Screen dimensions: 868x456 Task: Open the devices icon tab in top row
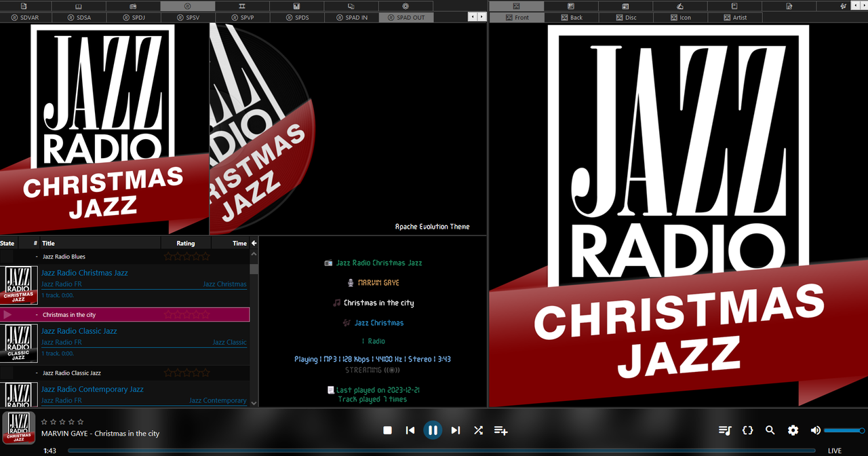pyautogui.click(x=351, y=6)
